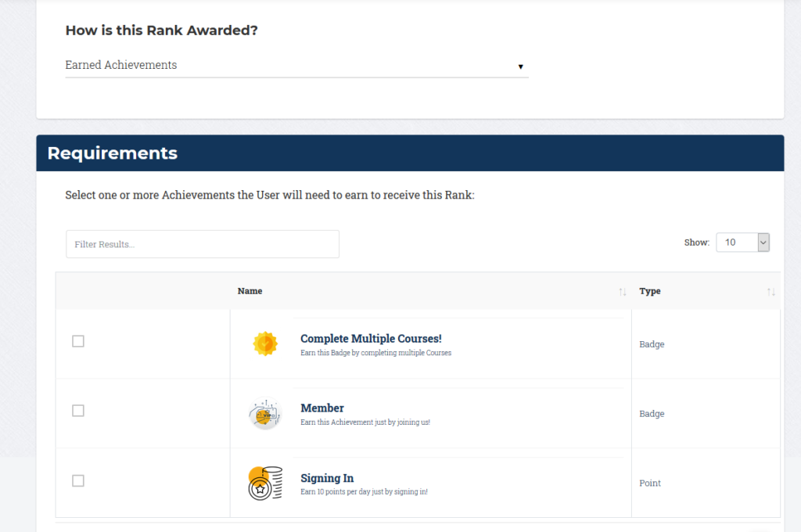Click the Complete Multiple Courses badge icon
801x532 pixels.
[265, 344]
